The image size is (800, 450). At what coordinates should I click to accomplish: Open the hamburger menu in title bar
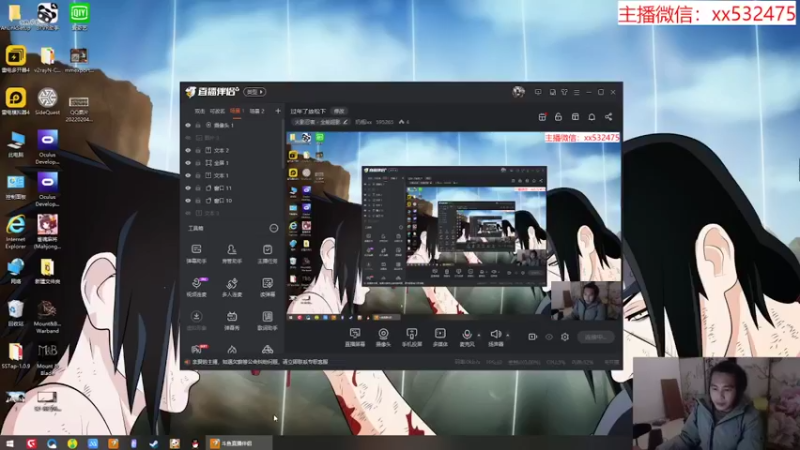pyautogui.click(x=577, y=92)
